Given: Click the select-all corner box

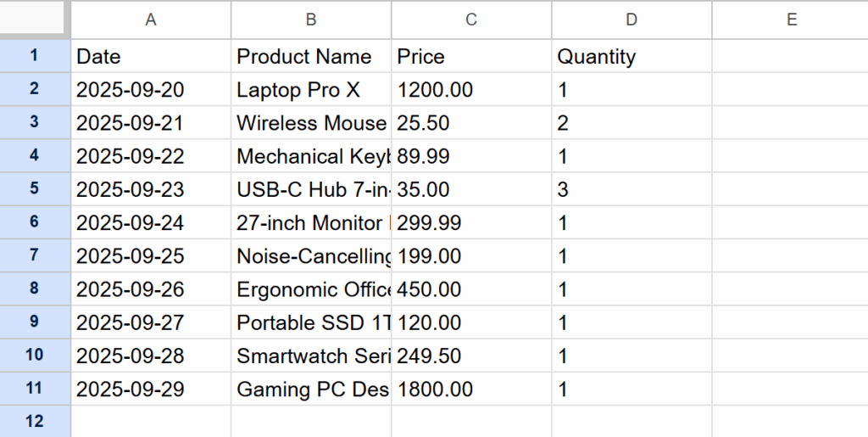Looking at the screenshot, I should (x=35, y=19).
